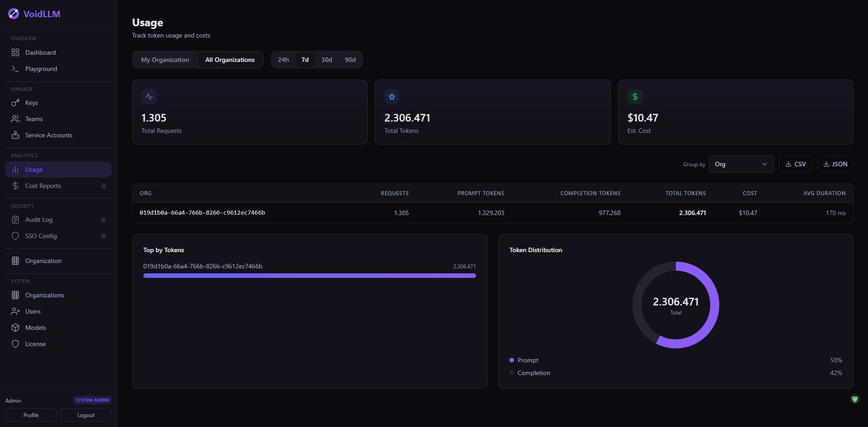Click the License shield icon
The width and height of the screenshot is (868, 427).
tap(15, 344)
